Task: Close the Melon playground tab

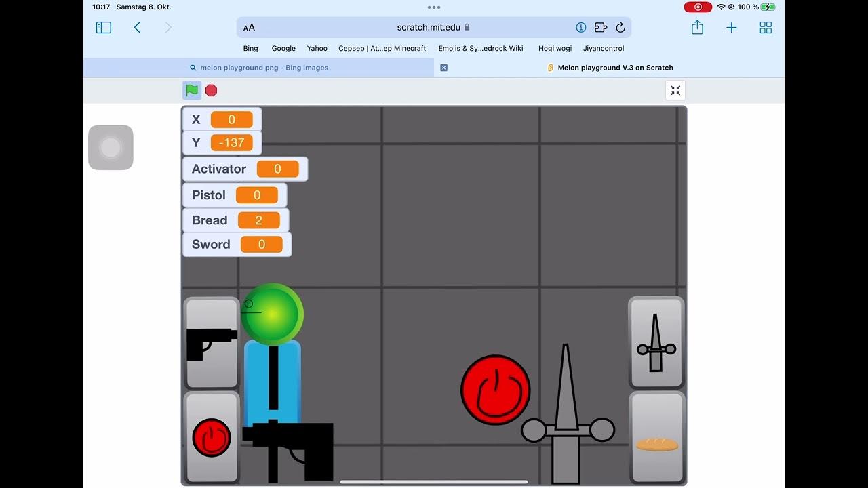Action: [443, 68]
